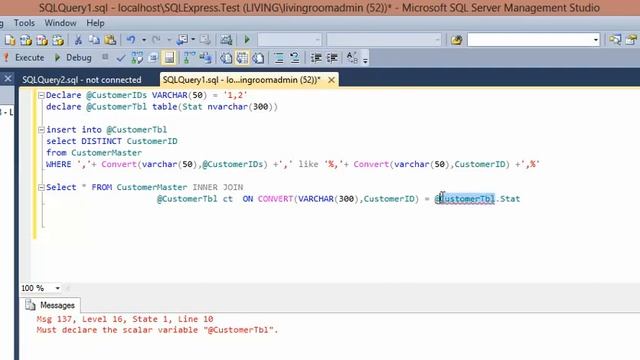The height and width of the screenshot is (360, 640).
Task: Click 'declare @CustomerTbl table' line
Action: pos(162,107)
